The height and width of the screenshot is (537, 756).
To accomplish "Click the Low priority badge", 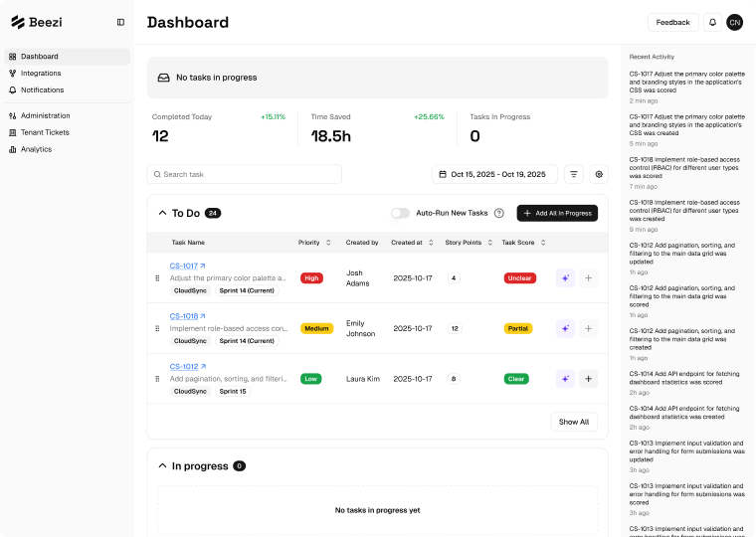I will point(311,379).
